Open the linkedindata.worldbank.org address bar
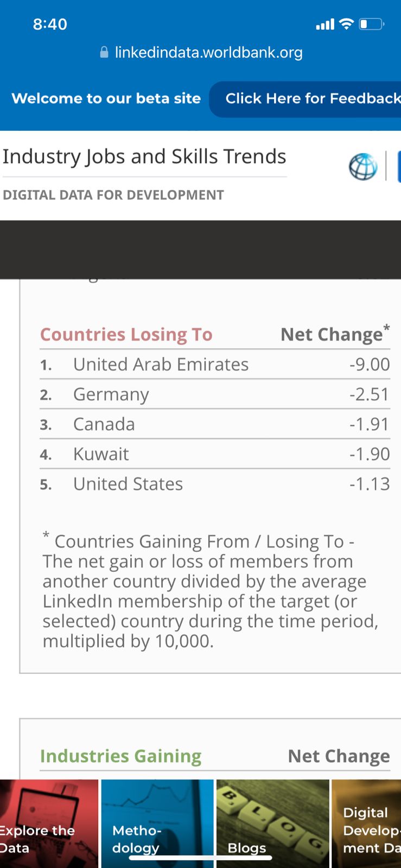401x868 pixels. (x=208, y=53)
